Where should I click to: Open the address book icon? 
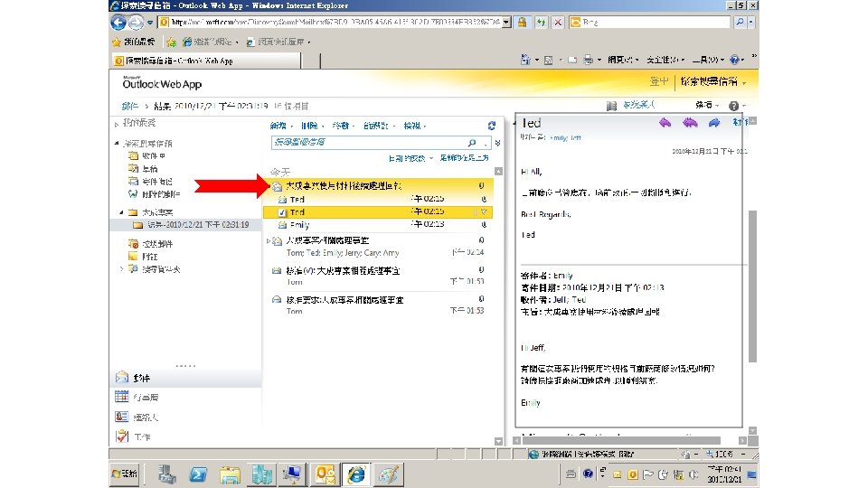coord(611,106)
